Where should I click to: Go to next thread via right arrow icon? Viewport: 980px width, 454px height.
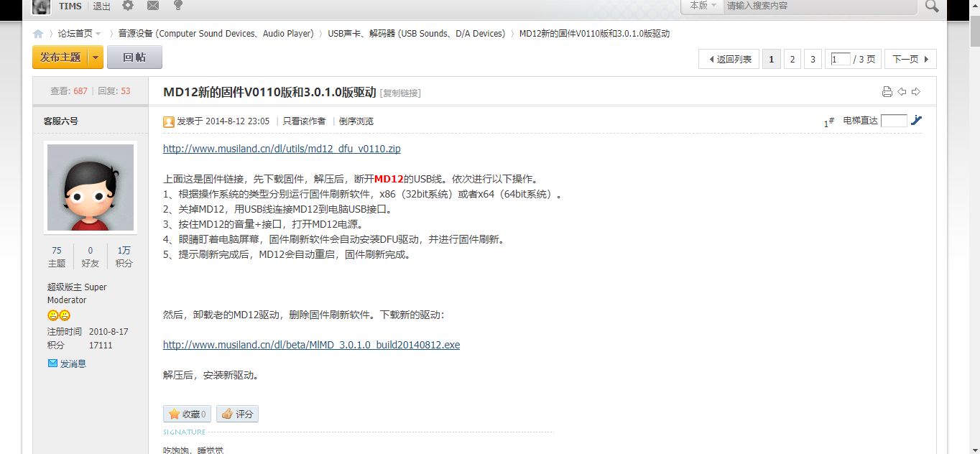click(x=917, y=91)
